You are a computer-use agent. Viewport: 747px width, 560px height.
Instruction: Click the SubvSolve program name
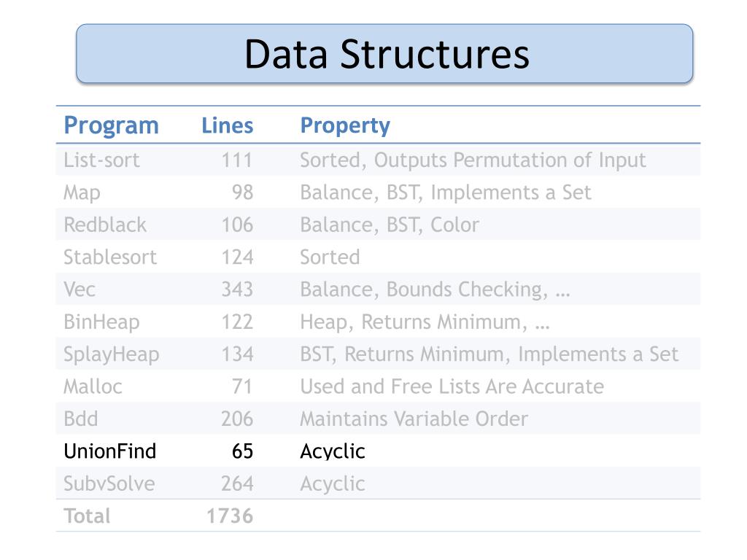click(109, 484)
